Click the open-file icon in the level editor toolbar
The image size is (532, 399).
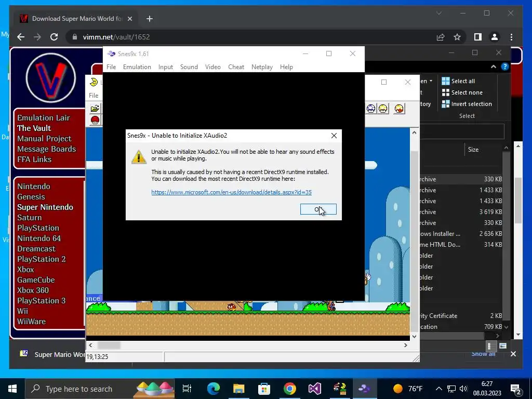(95, 108)
